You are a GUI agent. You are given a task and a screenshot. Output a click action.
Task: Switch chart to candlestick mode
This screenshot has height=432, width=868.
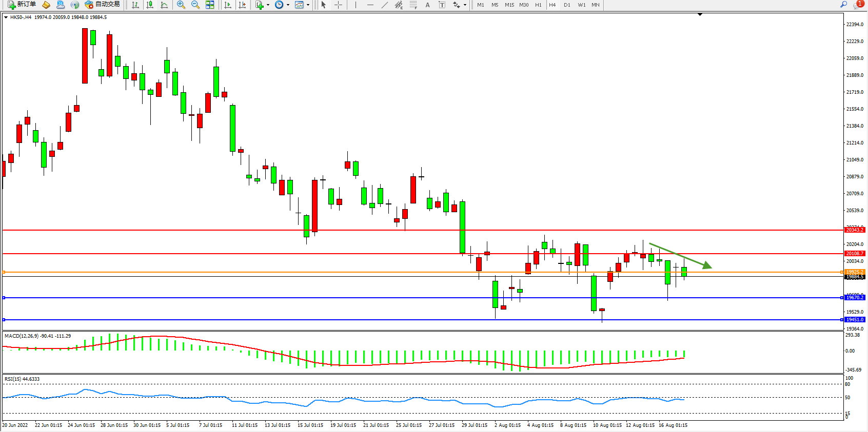pyautogui.click(x=150, y=5)
